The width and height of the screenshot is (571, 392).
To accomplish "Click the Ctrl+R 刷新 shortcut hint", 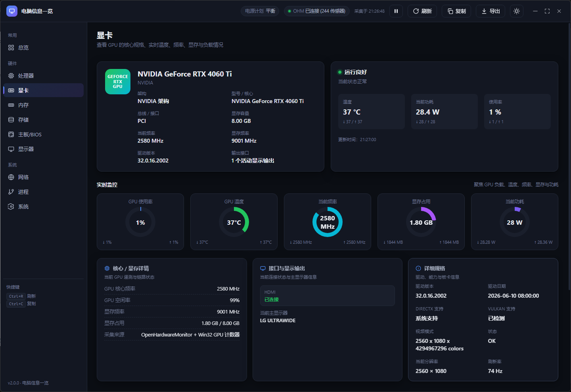I will tap(21, 296).
